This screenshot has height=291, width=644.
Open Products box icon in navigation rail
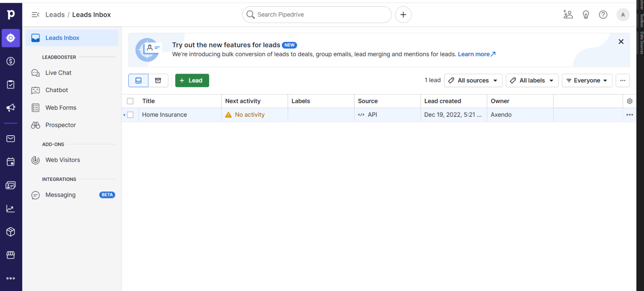point(11,232)
